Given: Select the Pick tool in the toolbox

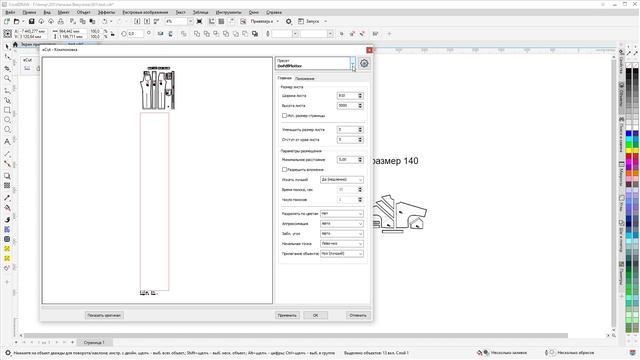Looking at the screenshot, I should pos(7,47).
